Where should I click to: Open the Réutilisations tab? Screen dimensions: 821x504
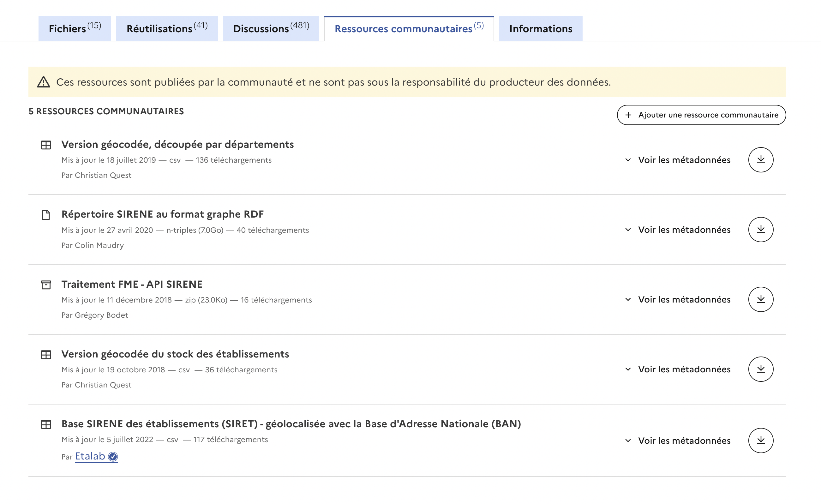pyautogui.click(x=167, y=29)
